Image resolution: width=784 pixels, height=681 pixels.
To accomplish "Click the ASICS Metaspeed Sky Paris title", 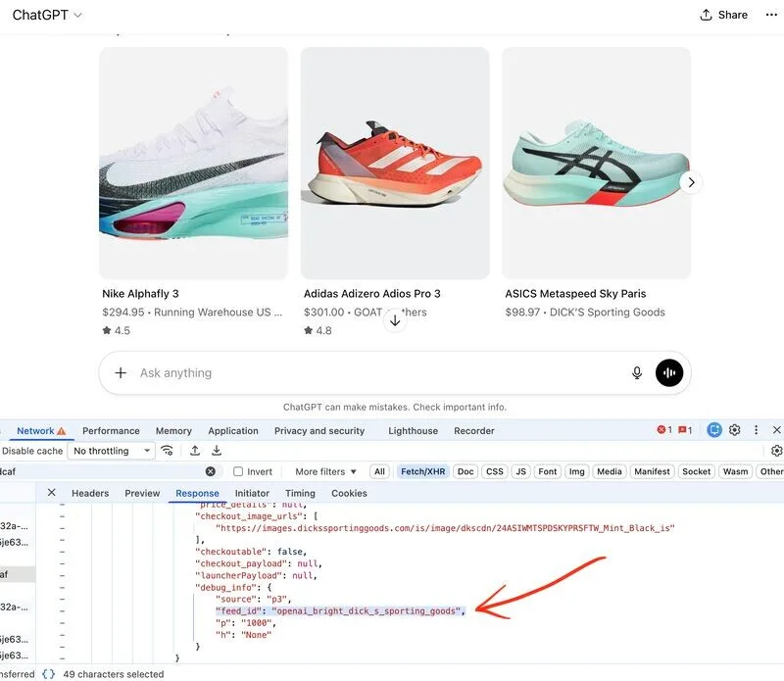I will 575,294.
